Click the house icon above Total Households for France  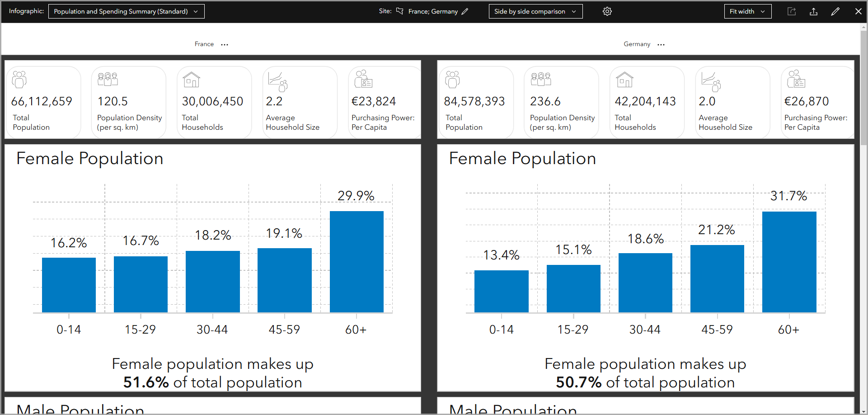191,79
